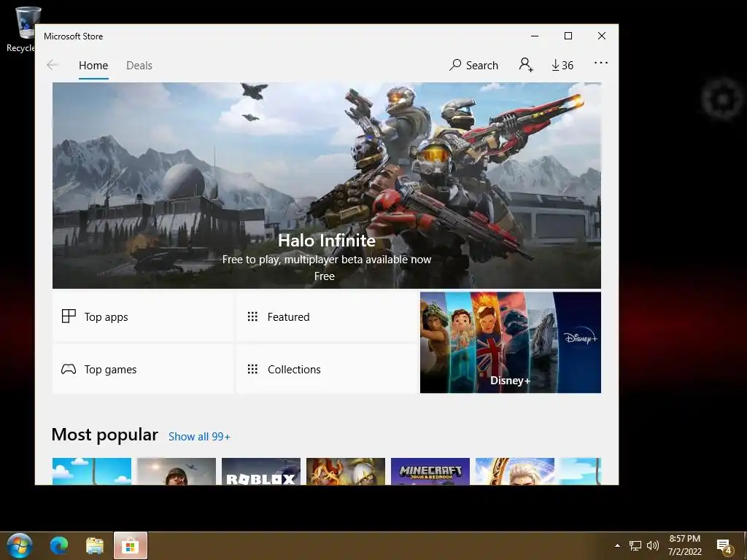The height and width of the screenshot is (560, 747).
Task: Click the Most popular heading
Action: (x=104, y=435)
